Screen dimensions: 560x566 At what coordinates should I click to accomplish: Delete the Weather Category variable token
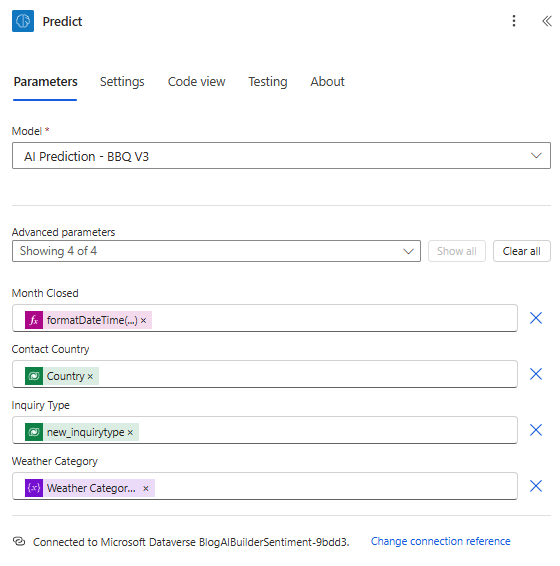click(x=146, y=488)
